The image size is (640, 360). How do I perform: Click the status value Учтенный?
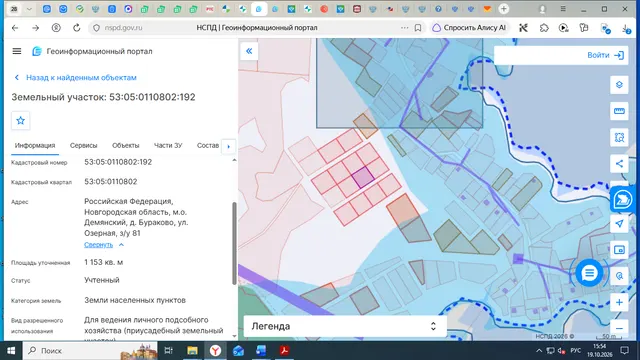click(102, 280)
